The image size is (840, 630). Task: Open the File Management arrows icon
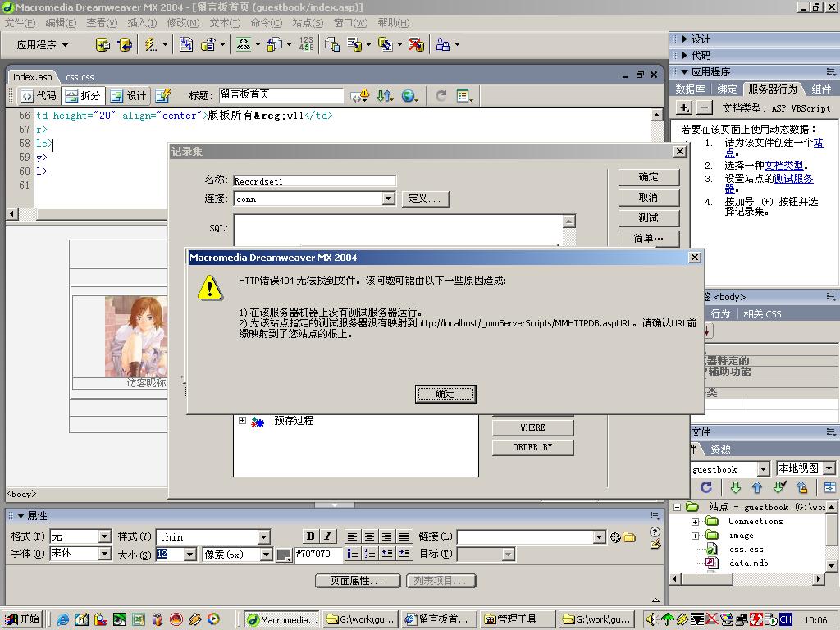385,96
